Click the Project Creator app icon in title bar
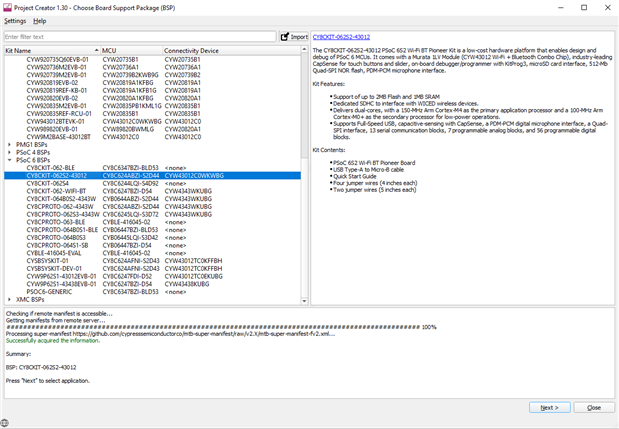The width and height of the screenshot is (619, 429). pyautogui.click(x=7, y=7)
